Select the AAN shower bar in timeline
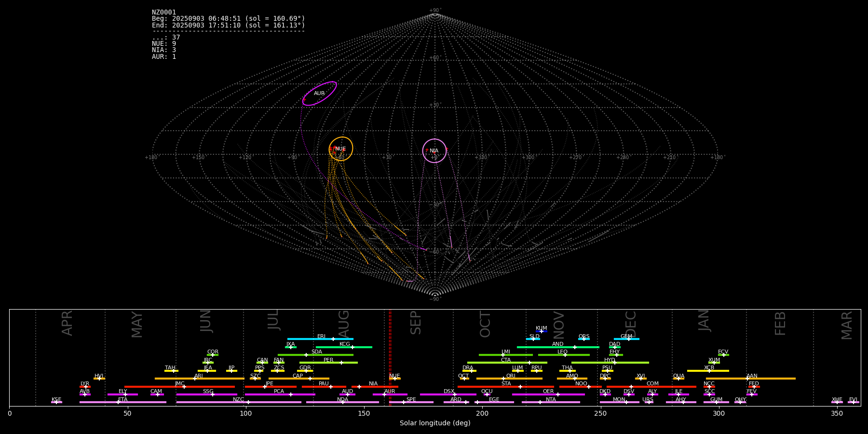The height and width of the screenshot is (434, 868). (x=751, y=379)
